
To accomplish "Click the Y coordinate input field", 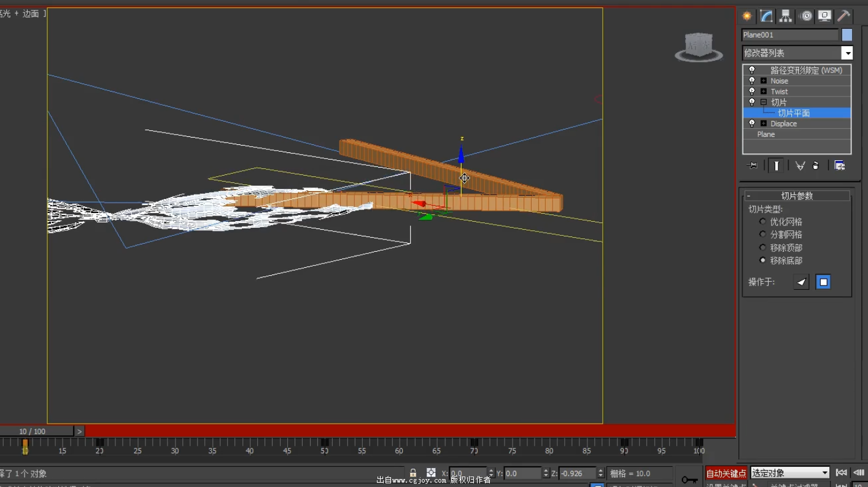I will (x=522, y=473).
